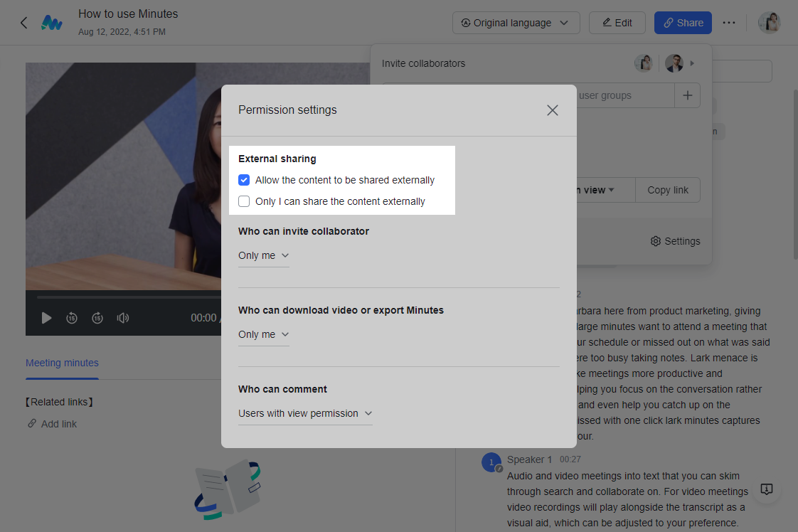Screen dimensions: 798x532
Task: Open the more options ellipsis menu
Action: [728, 23]
